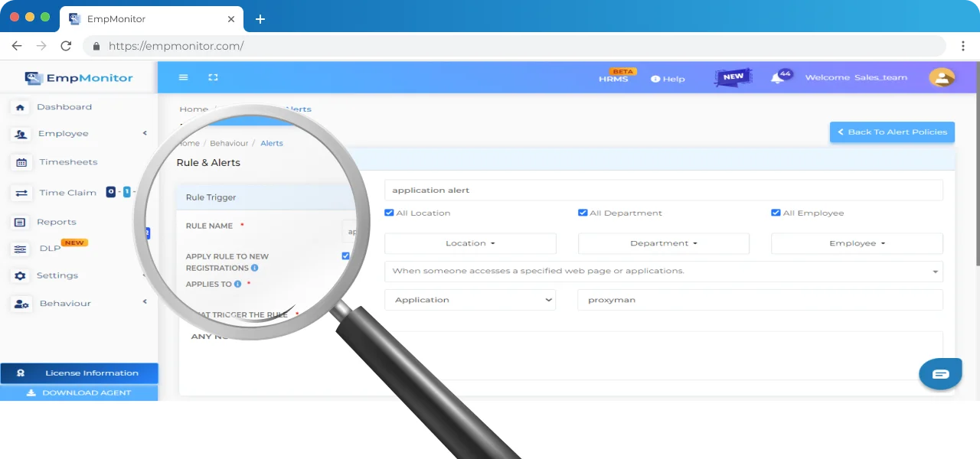Image resolution: width=980 pixels, height=459 pixels.
Task: Click the Download Agent button
Action: point(79,392)
